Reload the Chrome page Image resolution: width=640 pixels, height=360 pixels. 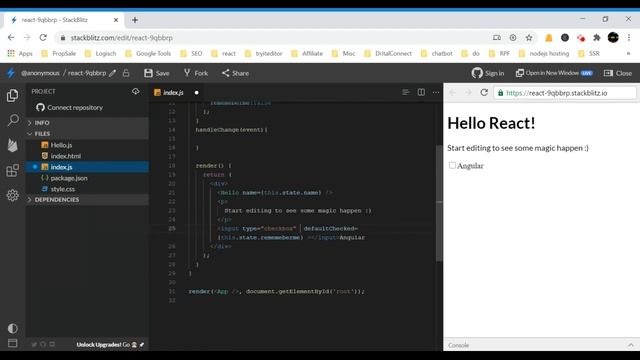[43, 38]
